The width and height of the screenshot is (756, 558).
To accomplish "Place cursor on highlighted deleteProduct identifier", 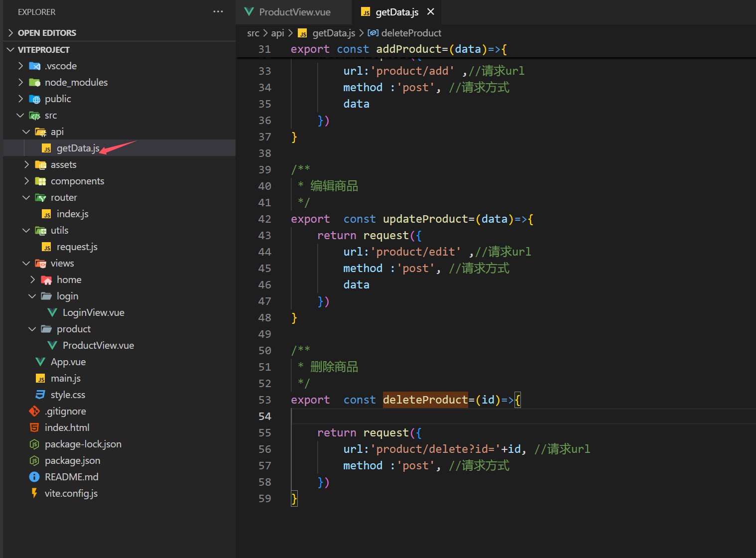I will pos(425,400).
